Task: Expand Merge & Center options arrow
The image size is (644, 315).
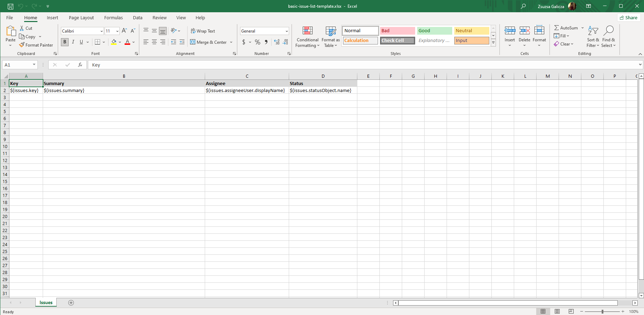Action: (x=231, y=42)
